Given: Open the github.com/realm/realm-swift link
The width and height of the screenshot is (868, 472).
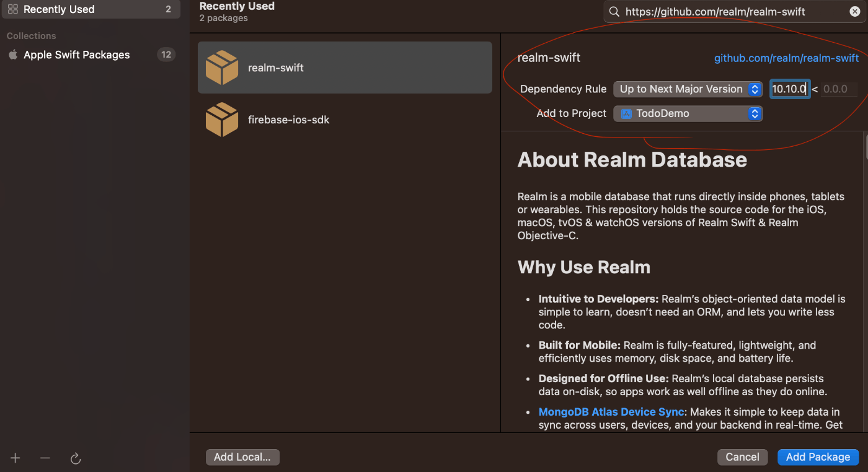Looking at the screenshot, I should tap(786, 58).
